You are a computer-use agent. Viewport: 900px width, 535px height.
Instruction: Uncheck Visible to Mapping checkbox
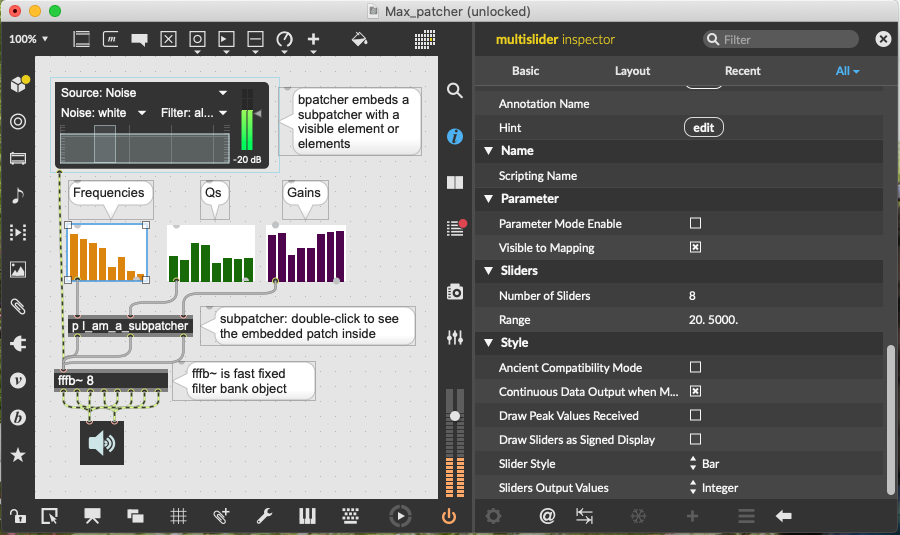click(696, 248)
